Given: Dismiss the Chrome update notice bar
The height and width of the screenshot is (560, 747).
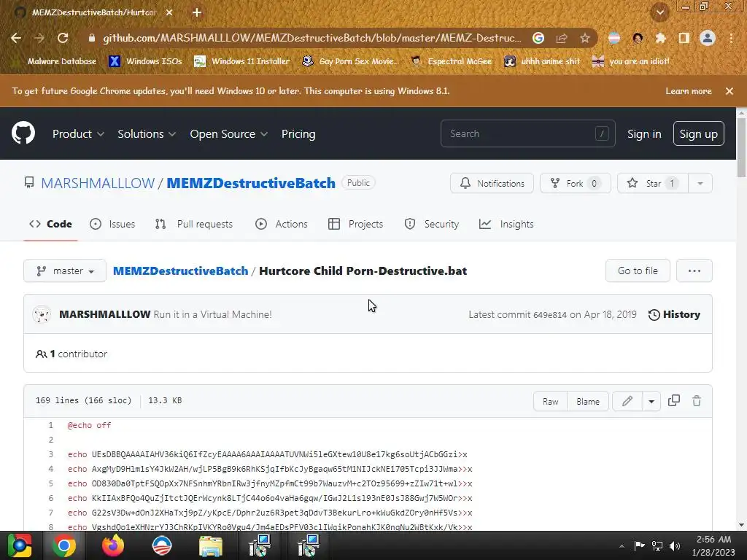Looking at the screenshot, I should [x=729, y=91].
